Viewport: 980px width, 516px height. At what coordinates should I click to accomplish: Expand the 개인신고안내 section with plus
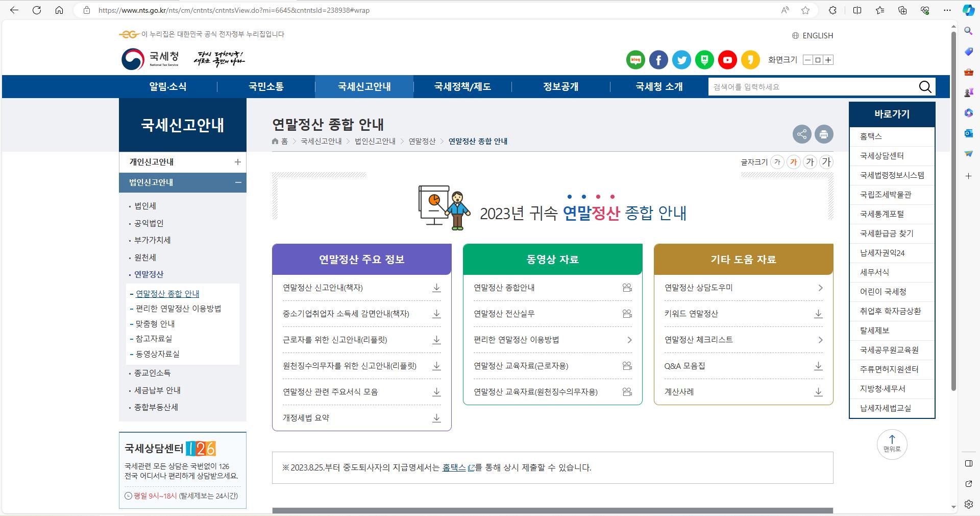pos(238,162)
